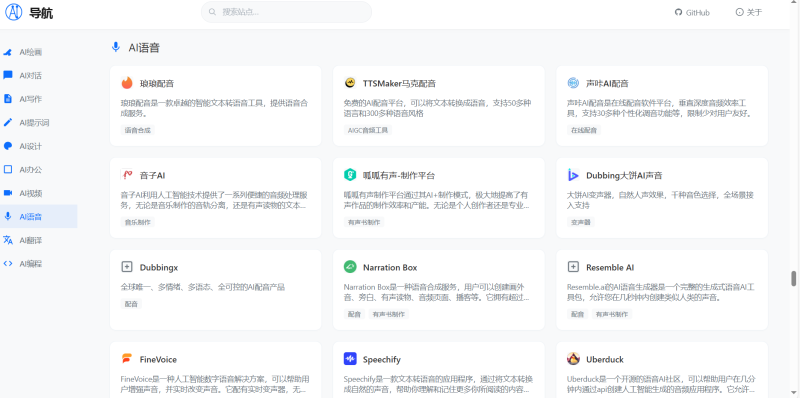Viewport: 800px width, 398px height.
Task: Open the Dubbingx card title
Action: tap(159, 267)
